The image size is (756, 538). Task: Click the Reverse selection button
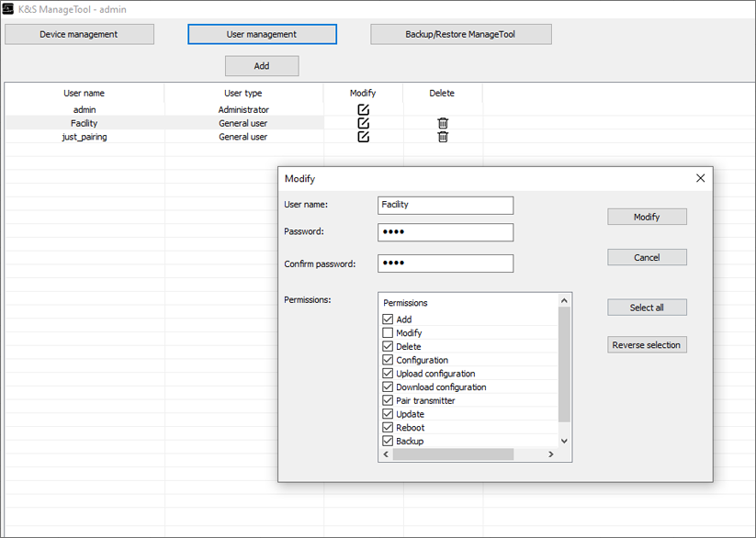(x=647, y=345)
